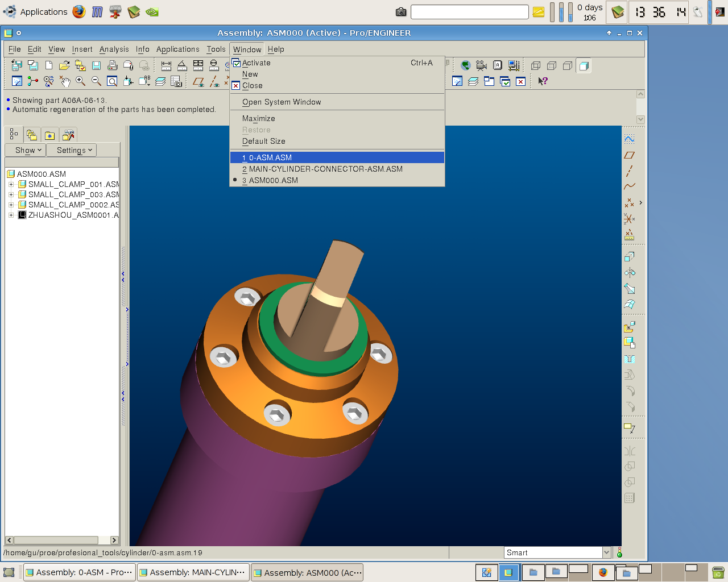
Task: Enable hidden line display mode
Action: [552, 65]
